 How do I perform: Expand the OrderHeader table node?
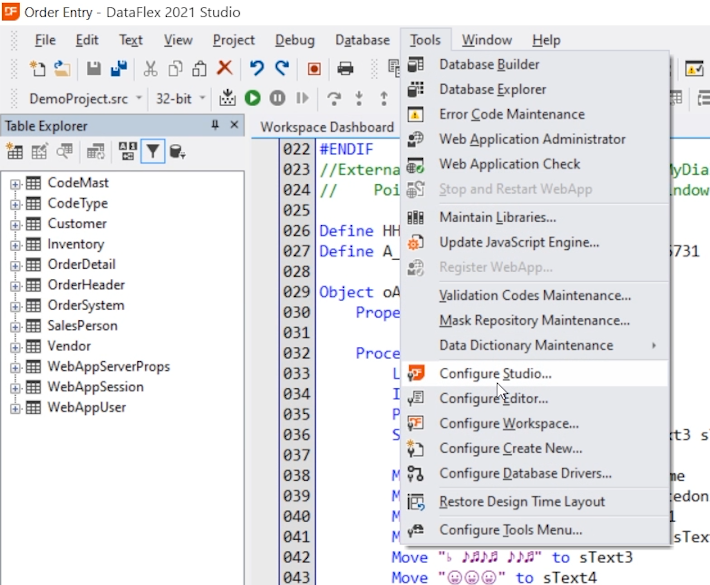tap(16, 285)
